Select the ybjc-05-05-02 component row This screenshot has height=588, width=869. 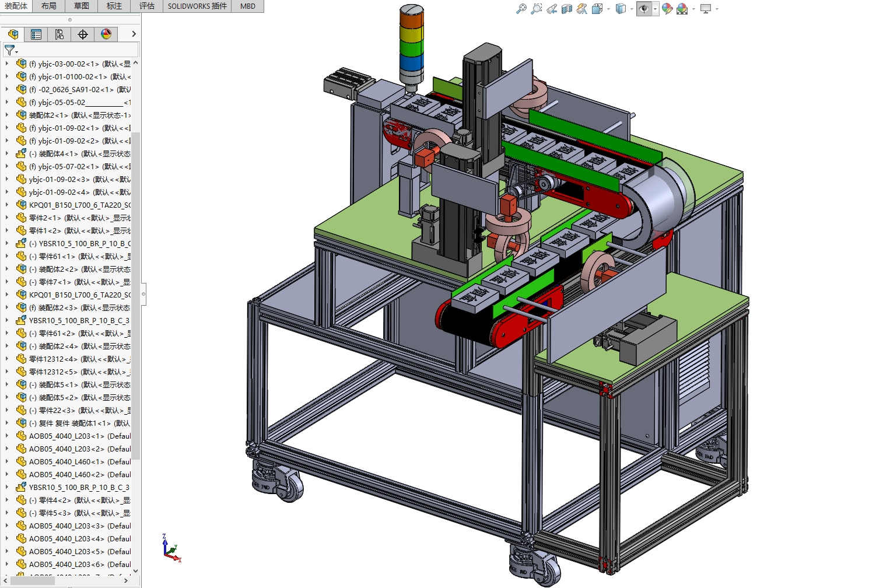tap(73, 102)
